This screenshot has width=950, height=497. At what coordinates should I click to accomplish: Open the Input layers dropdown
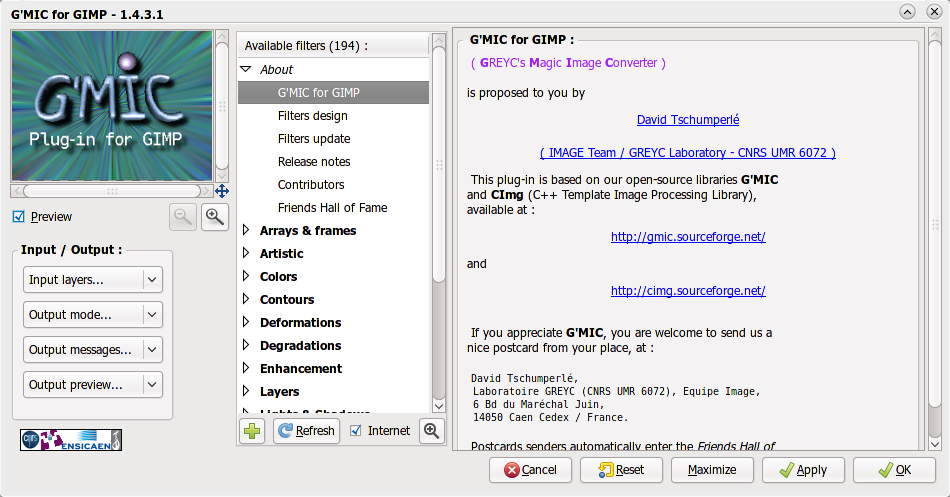pyautogui.click(x=93, y=279)
